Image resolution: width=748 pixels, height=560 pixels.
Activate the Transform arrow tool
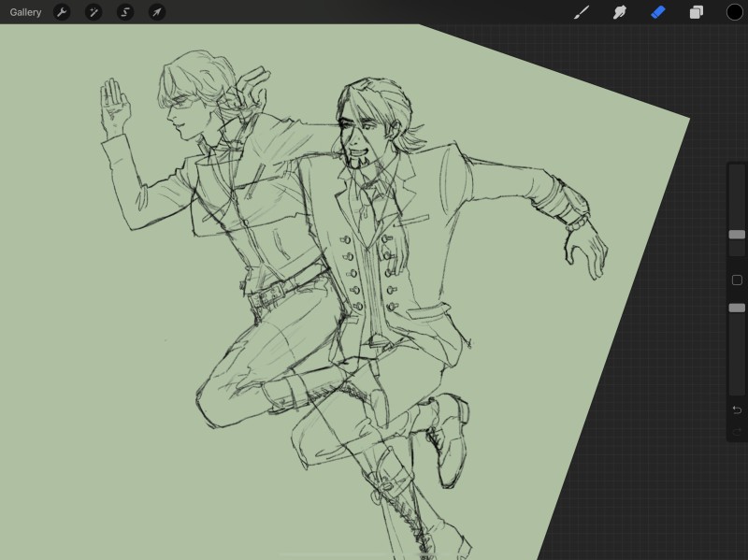[x=157, y=12]
